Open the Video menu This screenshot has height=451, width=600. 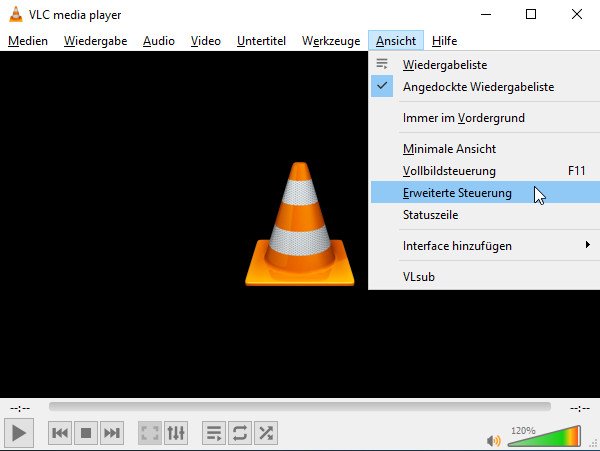[206, 41]
